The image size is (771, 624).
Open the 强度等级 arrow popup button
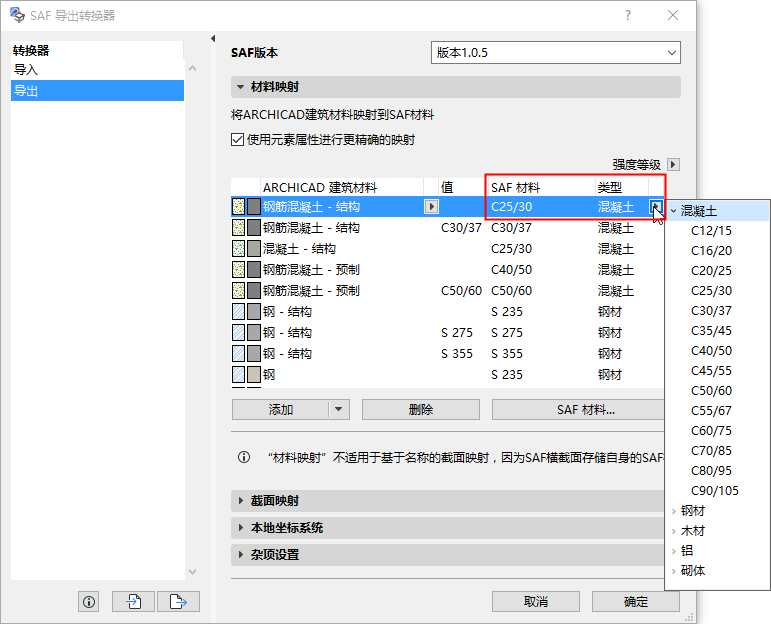click(673, 164)
